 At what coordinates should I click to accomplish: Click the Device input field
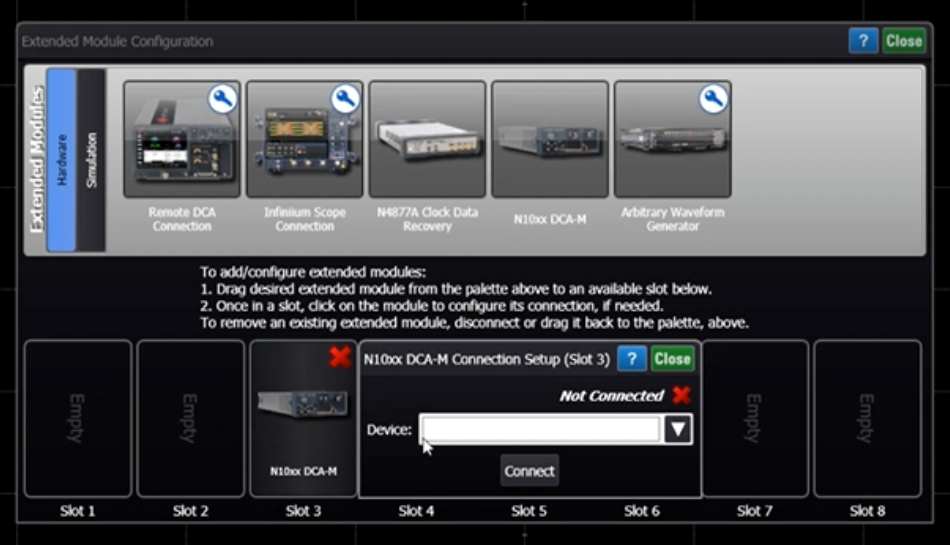tap(540, 429)
